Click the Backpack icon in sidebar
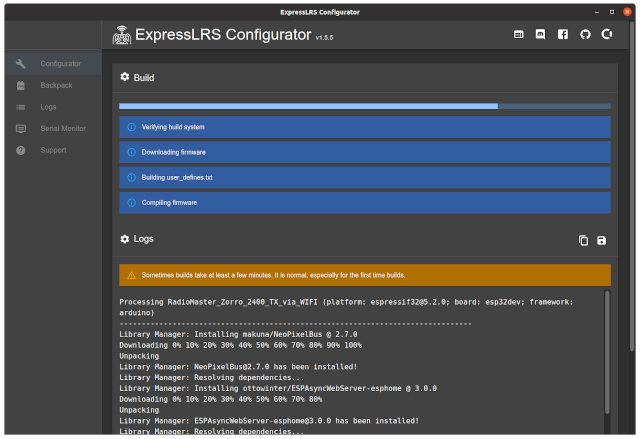This screenshot has height=439, width=640. coord(20,85)
